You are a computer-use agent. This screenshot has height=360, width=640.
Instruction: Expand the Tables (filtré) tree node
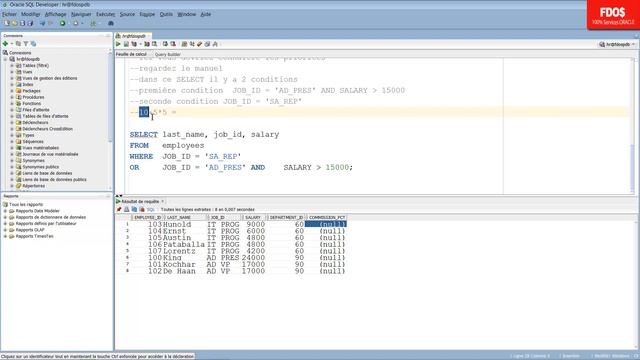click(x=12, y=65)
